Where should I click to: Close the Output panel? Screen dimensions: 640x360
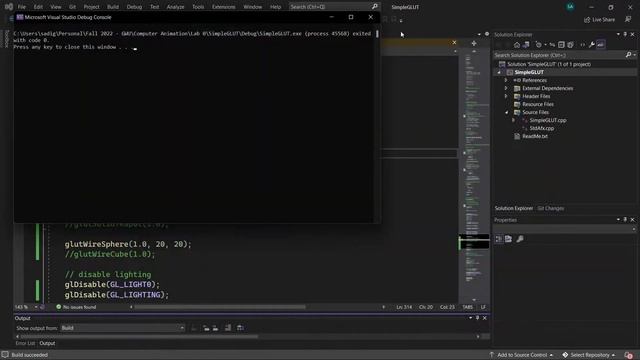click(484, 318)
